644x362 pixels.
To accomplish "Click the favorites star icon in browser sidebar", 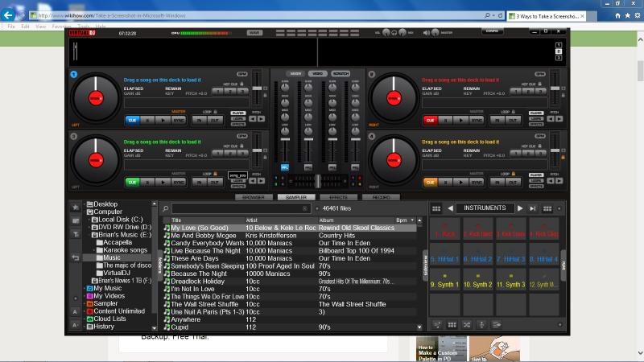I will click(76, 208).
